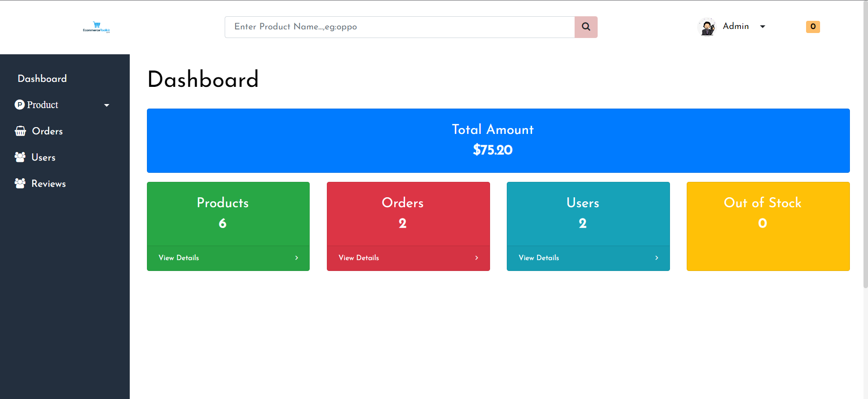
Task: Click the arrow icon on Users View Details
Action: coord(656,258)
